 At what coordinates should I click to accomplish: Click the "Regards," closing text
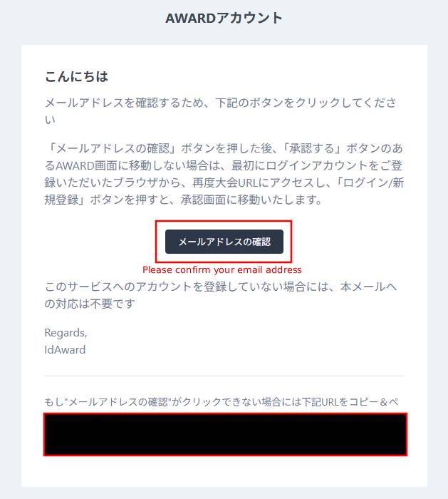[x=66, y=333]
